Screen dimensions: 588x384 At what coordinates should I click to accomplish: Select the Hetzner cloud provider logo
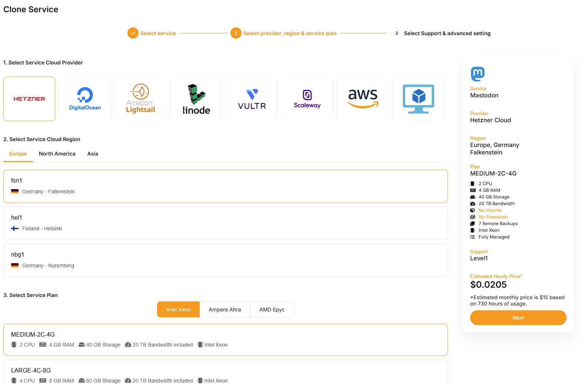click(29, 99)
